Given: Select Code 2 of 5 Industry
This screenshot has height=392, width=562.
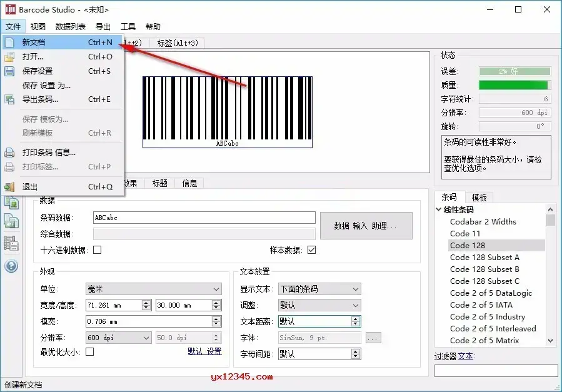Looking at the screenshot, I should point(488,317).
